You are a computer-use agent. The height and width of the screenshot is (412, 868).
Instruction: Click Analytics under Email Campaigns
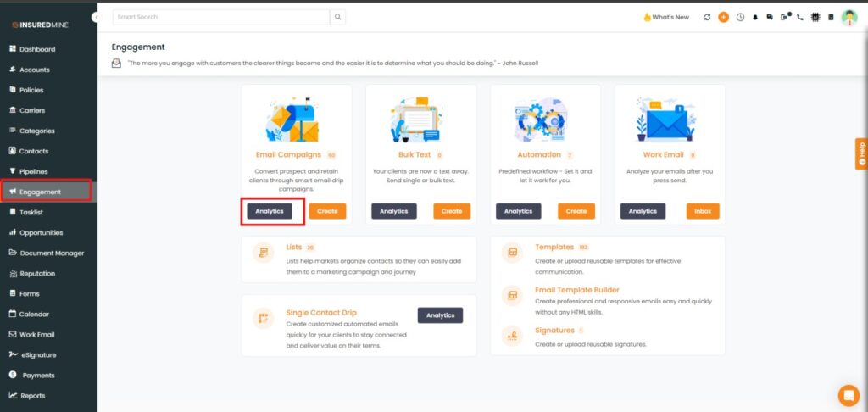[270, 211]
